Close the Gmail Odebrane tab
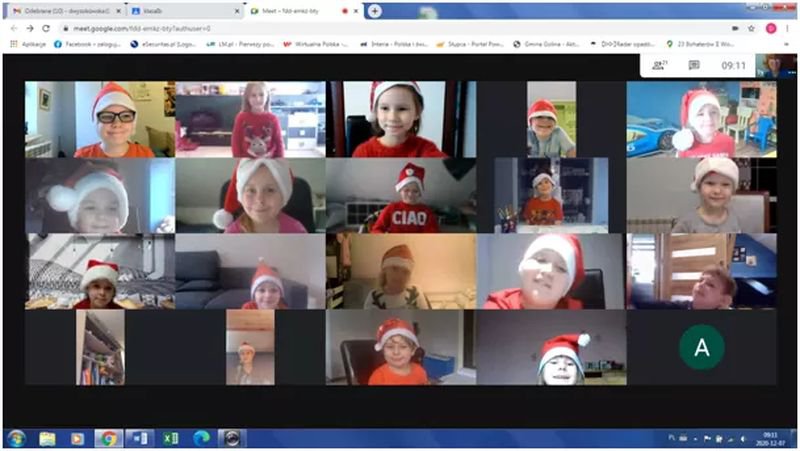 click(x=118, y=11)
